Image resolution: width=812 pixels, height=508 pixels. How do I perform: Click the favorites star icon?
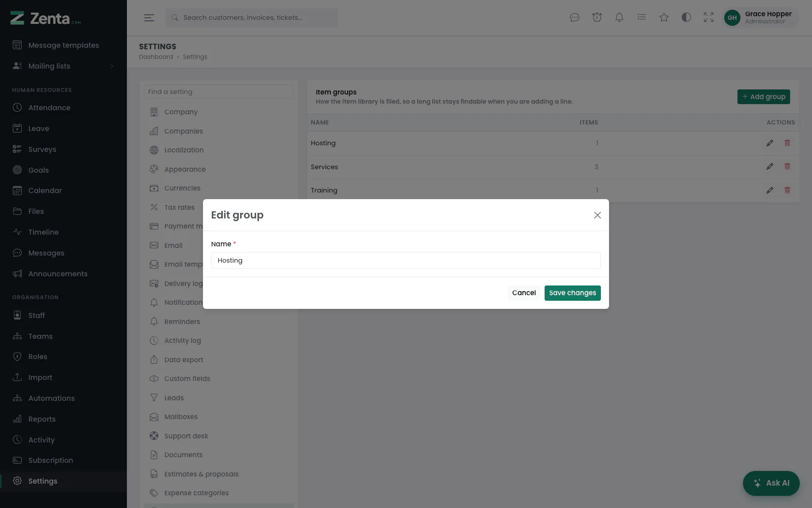pyautogui.click(x=664, y=18)
